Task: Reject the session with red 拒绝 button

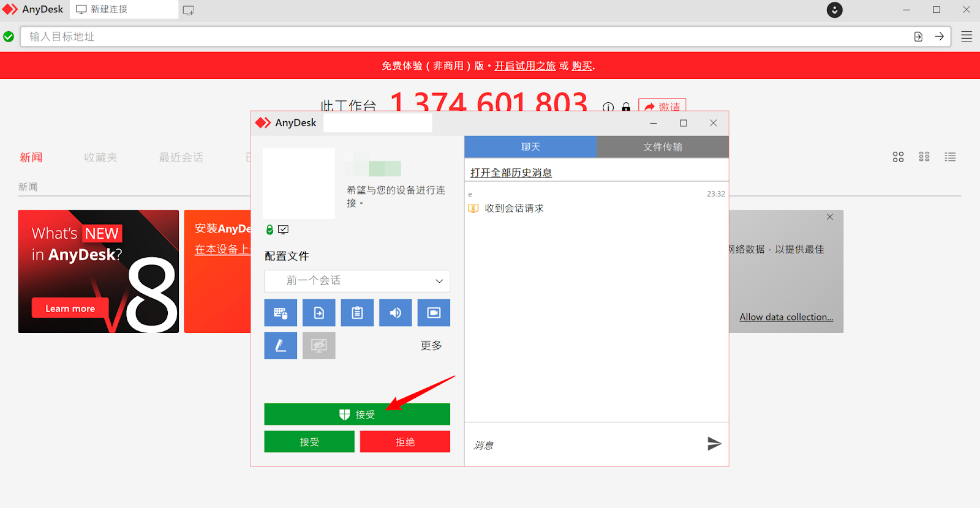Action: tap(405, 442)
